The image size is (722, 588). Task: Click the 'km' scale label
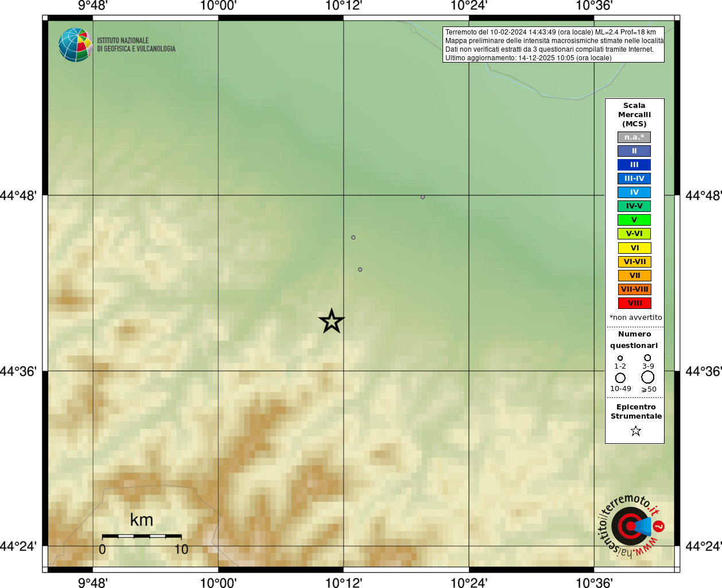(x=141, y=520)
